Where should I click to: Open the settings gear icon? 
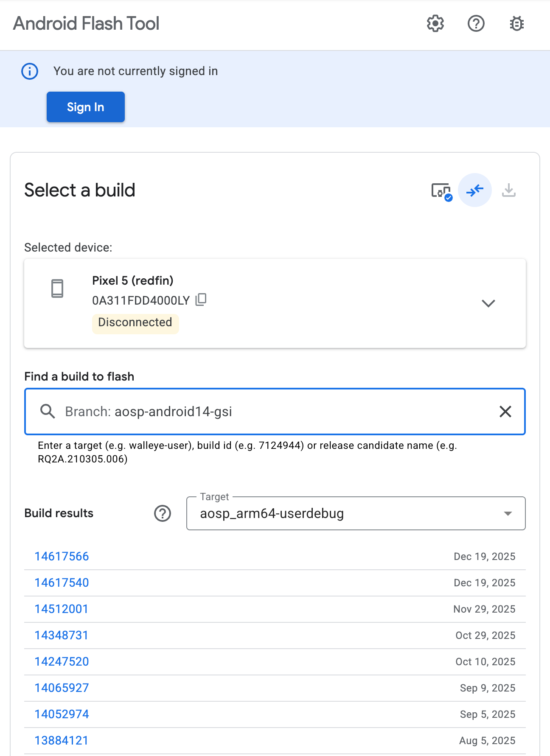coord(435,24)
